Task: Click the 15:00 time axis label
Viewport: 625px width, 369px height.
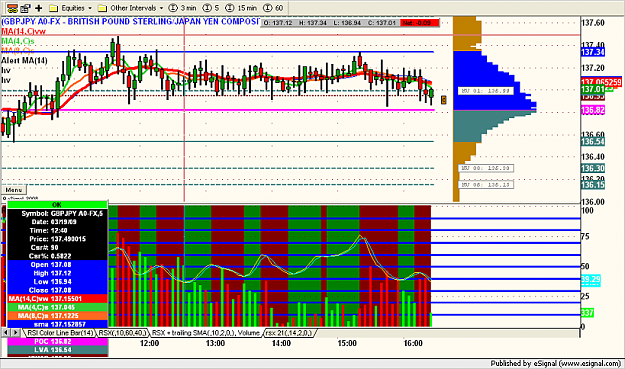Action: [x=347, y=343]
